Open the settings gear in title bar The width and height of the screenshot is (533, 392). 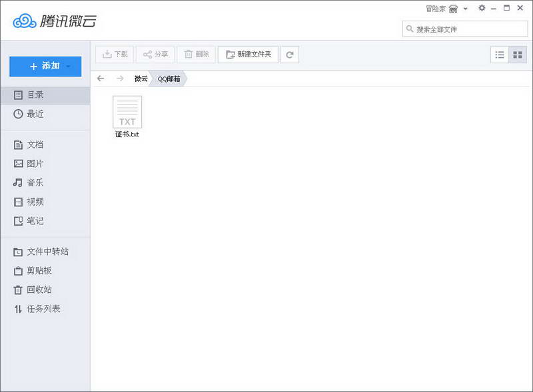[x=482, y=8]
